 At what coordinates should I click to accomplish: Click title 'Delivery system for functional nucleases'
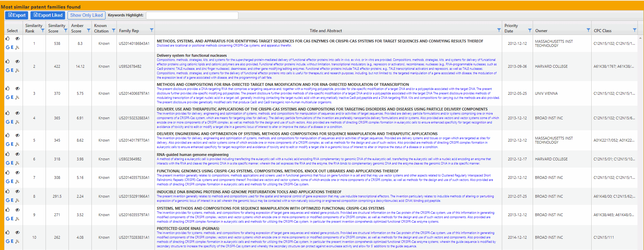pos(192,55)
